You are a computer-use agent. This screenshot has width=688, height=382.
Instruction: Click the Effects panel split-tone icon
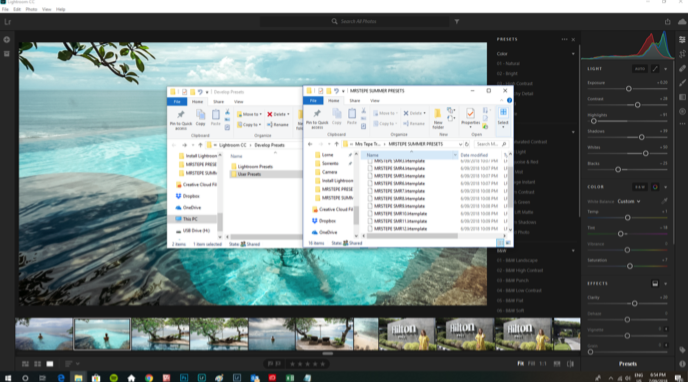655,283
